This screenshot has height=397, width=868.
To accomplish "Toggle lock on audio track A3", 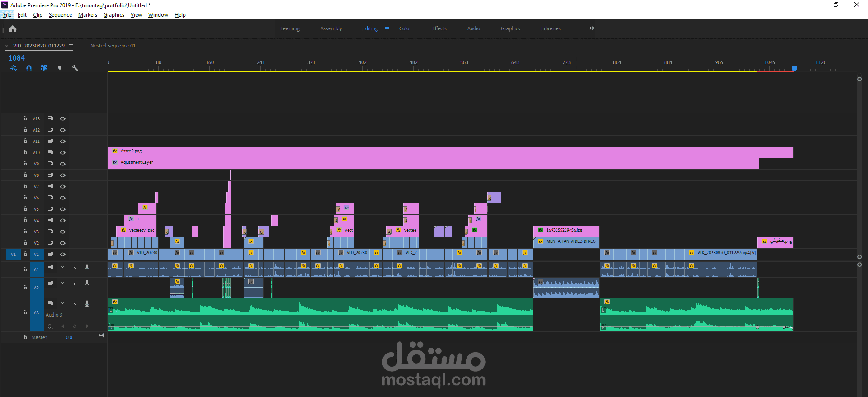I will click(x=25, y=312).
